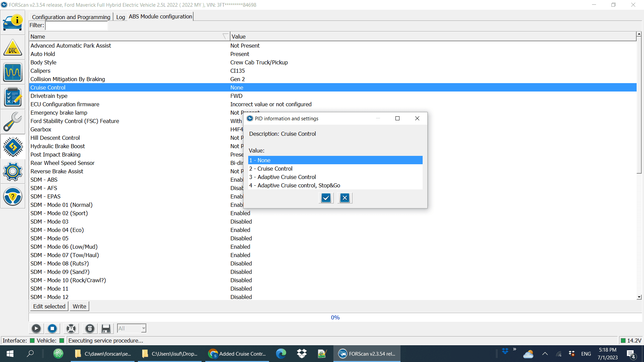Click the Write button
644x362 pixels.
point(79,306)
